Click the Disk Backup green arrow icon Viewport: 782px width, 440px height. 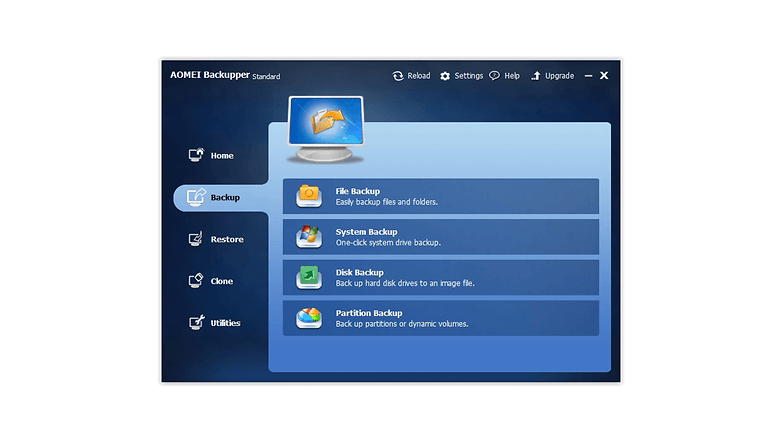coord(309,277)
